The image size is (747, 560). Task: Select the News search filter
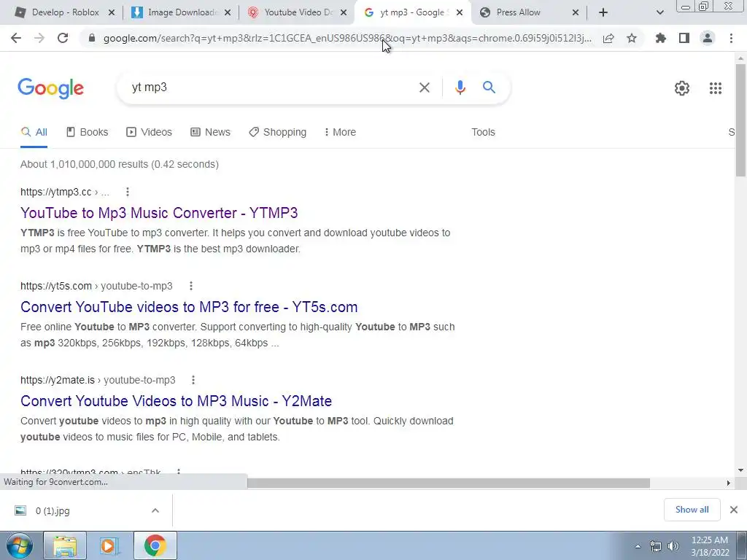tap(210, 133)
